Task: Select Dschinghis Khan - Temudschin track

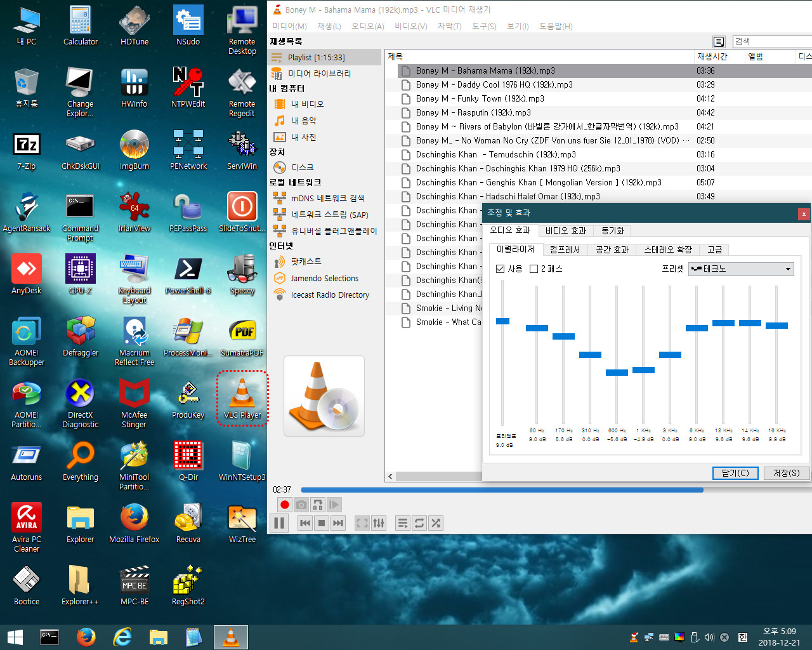Action: click(495, 154)
